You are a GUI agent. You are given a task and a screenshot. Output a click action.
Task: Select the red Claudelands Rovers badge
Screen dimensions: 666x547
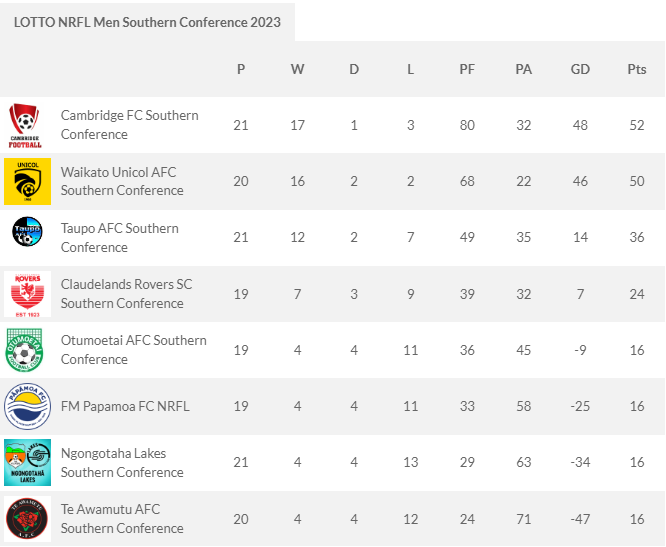click(28, 294)
